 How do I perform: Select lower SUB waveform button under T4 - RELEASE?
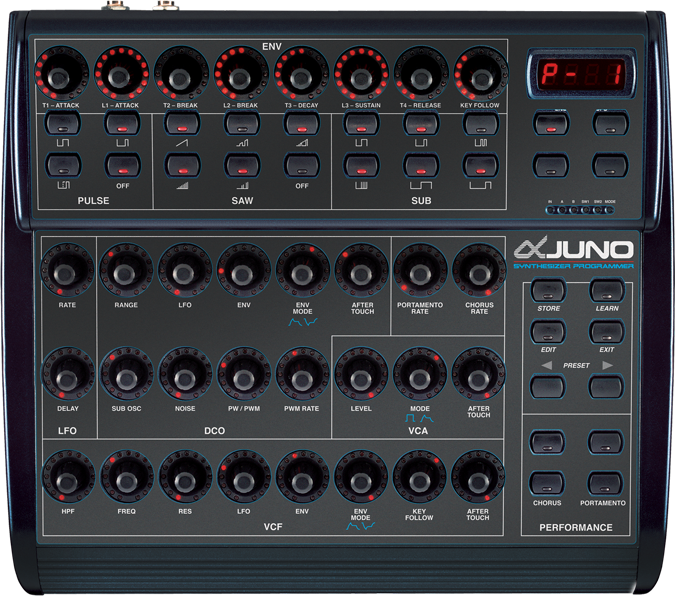(x=421, y=165)
